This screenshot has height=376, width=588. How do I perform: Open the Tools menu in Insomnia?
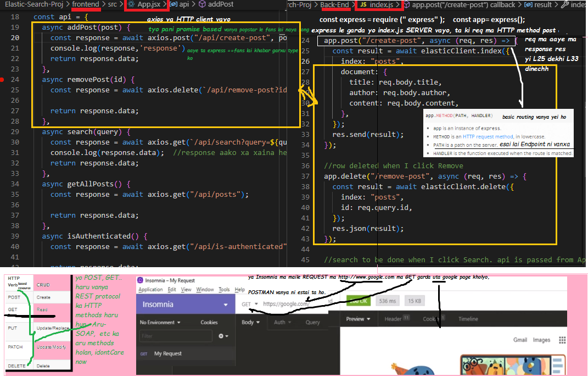(224, 290)
